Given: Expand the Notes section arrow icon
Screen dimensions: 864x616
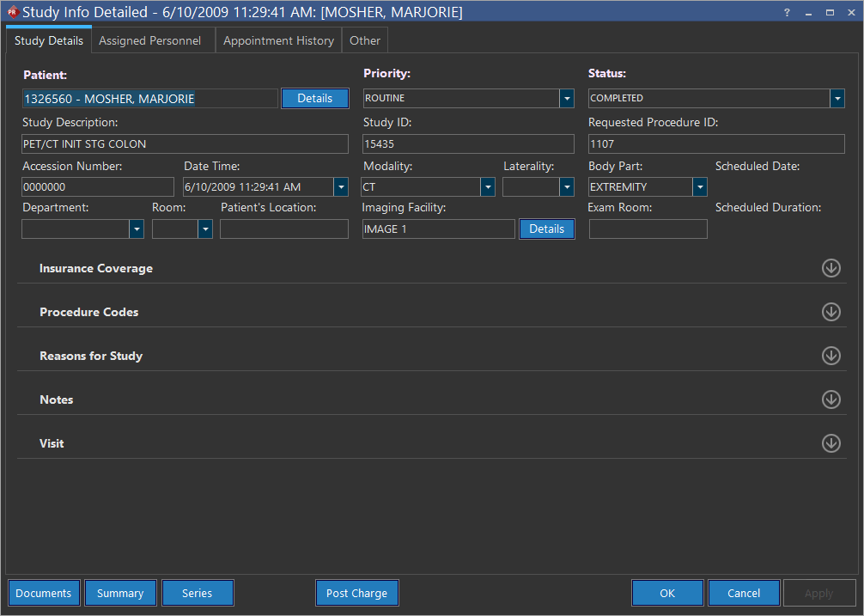Looking at the screenshot, I should (831, 399).
